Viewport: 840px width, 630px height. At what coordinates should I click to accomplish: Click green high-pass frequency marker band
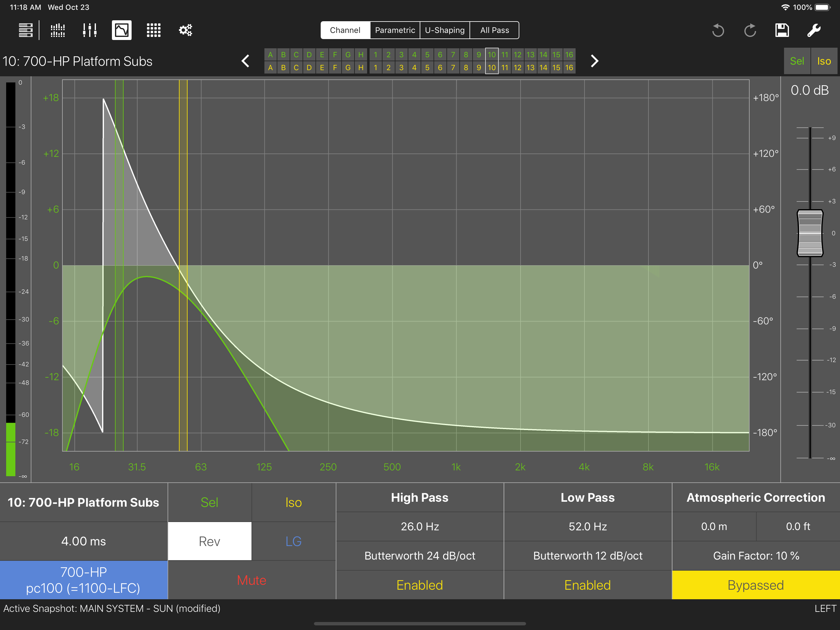point(119,265)
